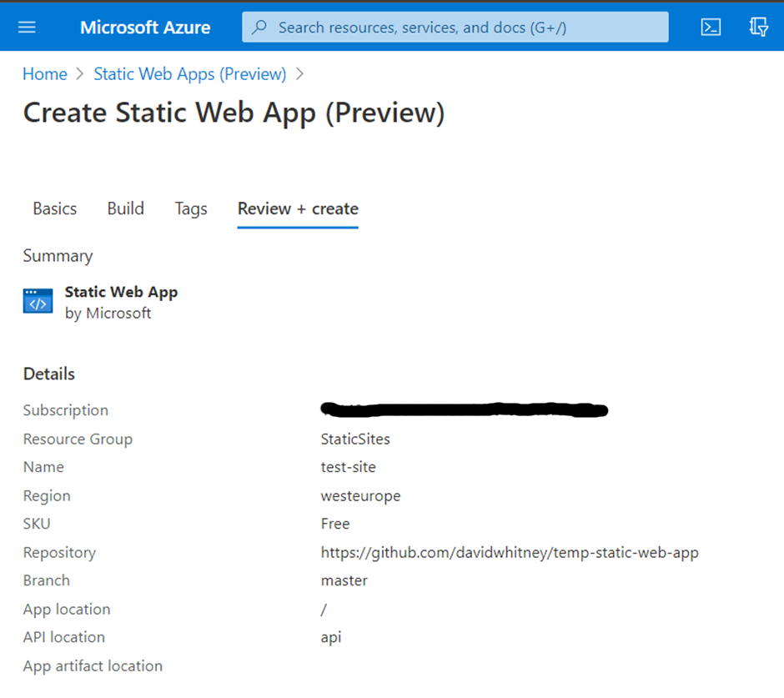Click the API location label
The image size is (784, 698).
coord(64,637)
